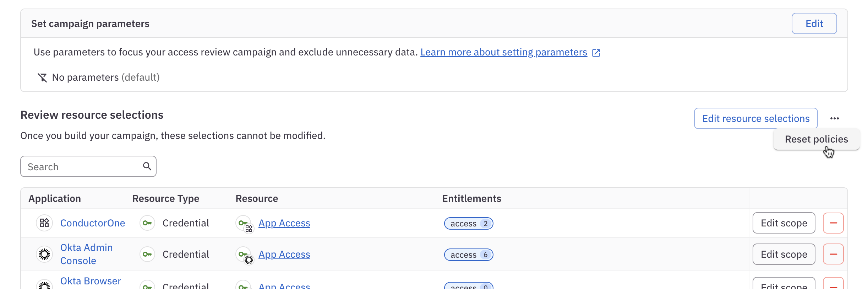Click external link icon beside Learn more

(x=596, y=53)
